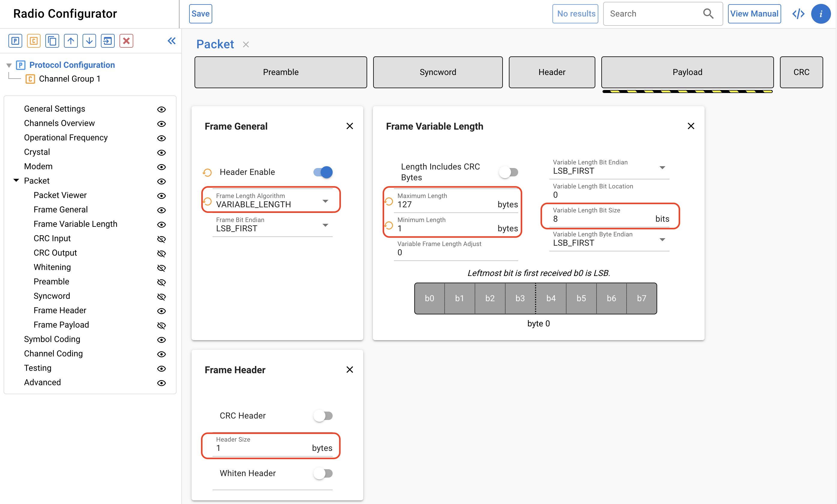Select the Syncword packet segment
The height and width of the screenshot is (504, 837).
click(437, 72)
